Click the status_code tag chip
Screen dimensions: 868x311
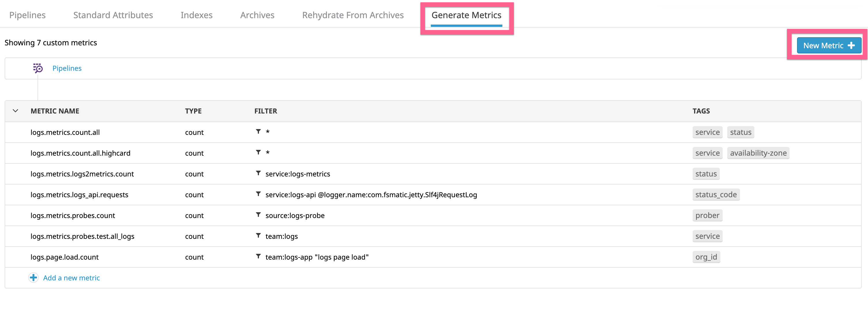(x=716, y=195)
